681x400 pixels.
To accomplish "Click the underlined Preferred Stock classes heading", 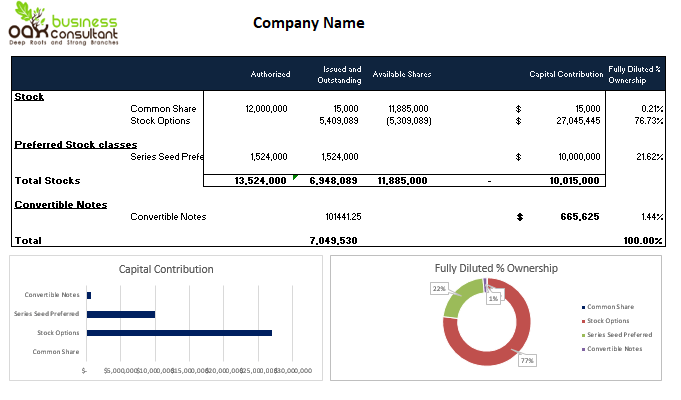I will tap(76, 144).
